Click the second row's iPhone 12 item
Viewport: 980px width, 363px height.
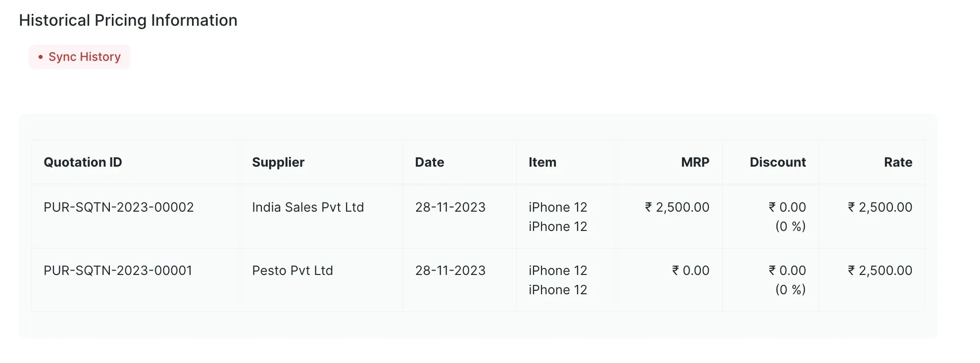[558, 280]
